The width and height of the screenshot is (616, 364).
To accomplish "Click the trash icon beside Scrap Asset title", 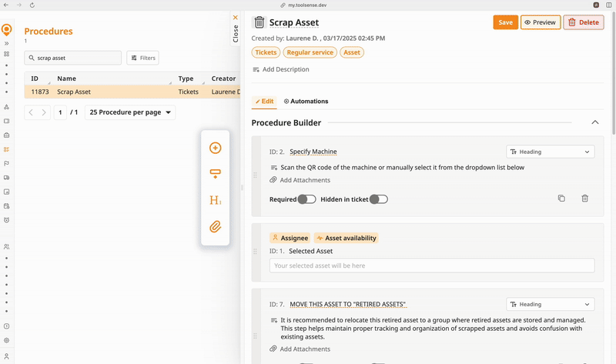I will (259, 22).
